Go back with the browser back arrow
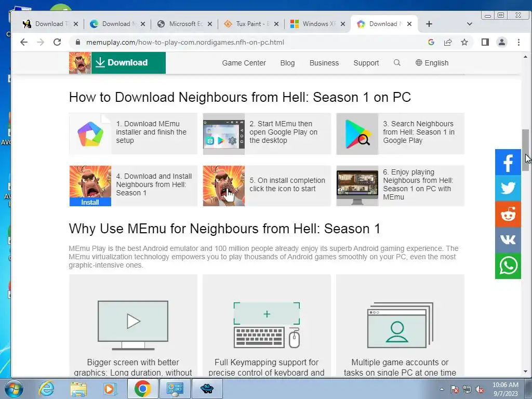 coord(24,42)
